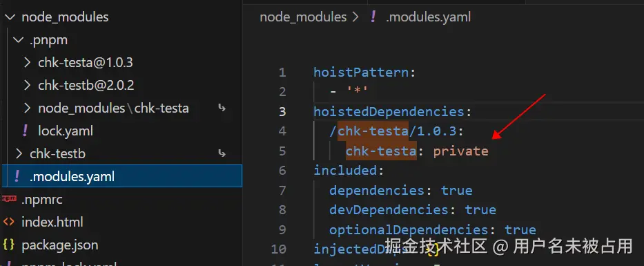Click the devDependencies key on line 8
The width and height of the screenshot is (644, 266).
tap(389, 209)
